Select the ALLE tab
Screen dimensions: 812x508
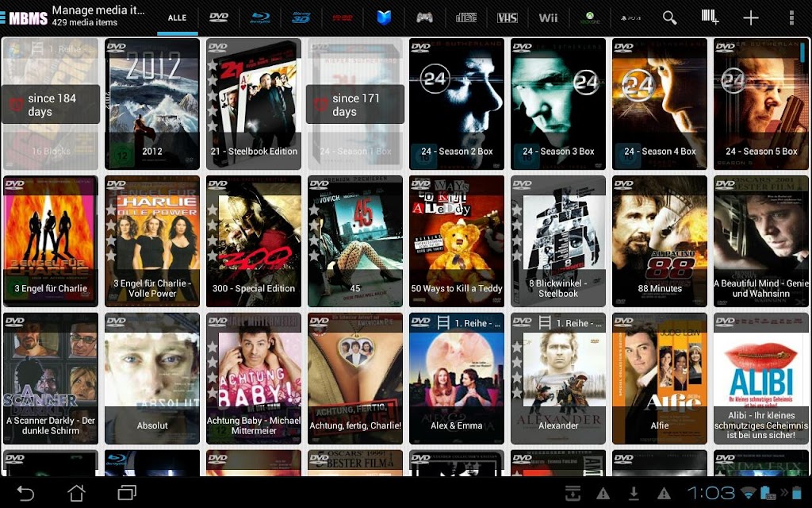click(x=177, y=17)
